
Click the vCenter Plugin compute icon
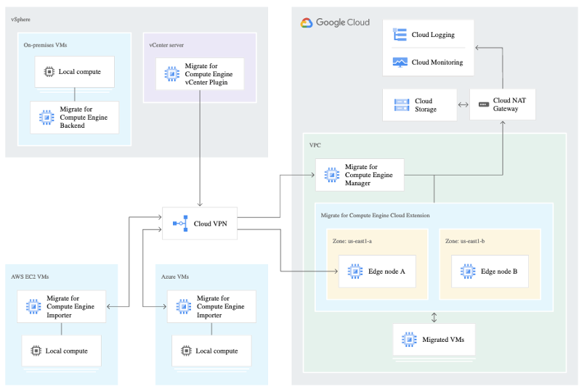[172, 74]
